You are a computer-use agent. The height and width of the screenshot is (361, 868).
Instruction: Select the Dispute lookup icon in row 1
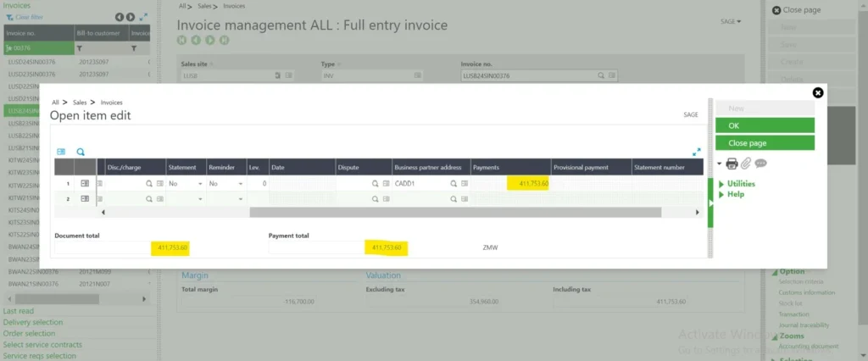click(x=373, y=183)
